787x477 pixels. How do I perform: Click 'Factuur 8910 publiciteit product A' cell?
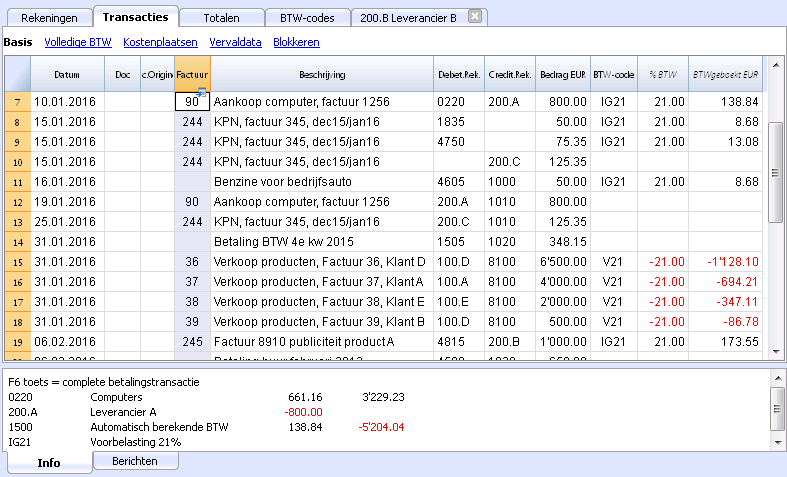(x=304, y=342)
